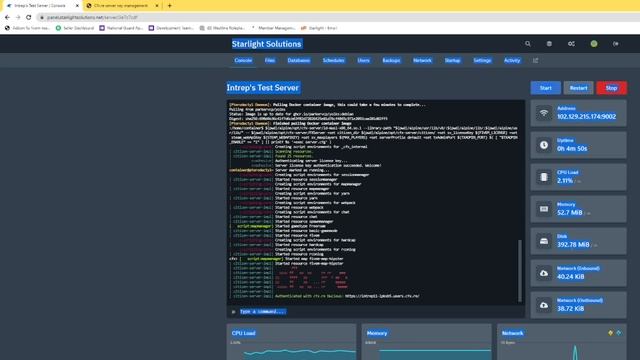Open the Settings tab

point(482,60)
